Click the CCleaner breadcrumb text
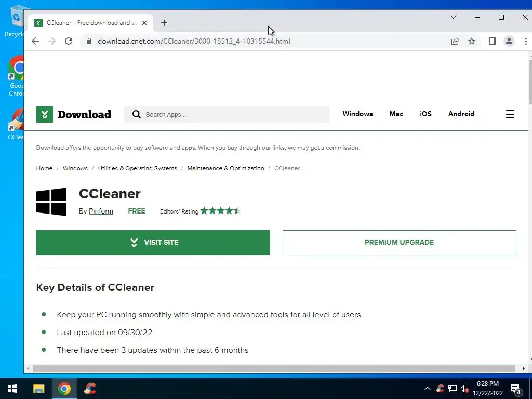The width and height of the screenshot is (532, 399). [287, 168]
